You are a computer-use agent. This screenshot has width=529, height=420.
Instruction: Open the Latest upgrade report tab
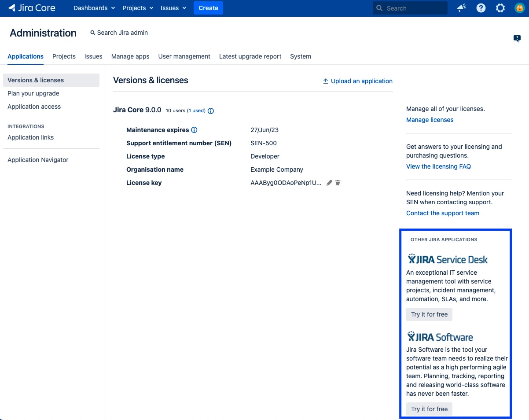[250, 56]
